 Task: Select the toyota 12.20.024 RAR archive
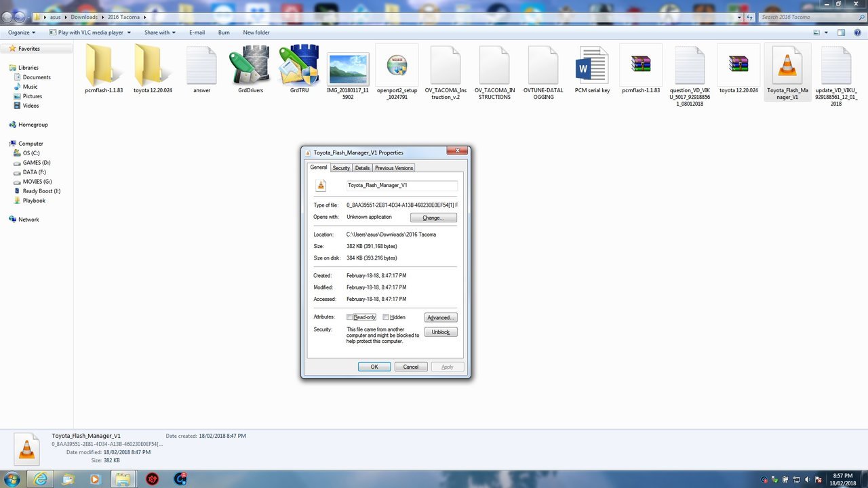coord(738,65)
